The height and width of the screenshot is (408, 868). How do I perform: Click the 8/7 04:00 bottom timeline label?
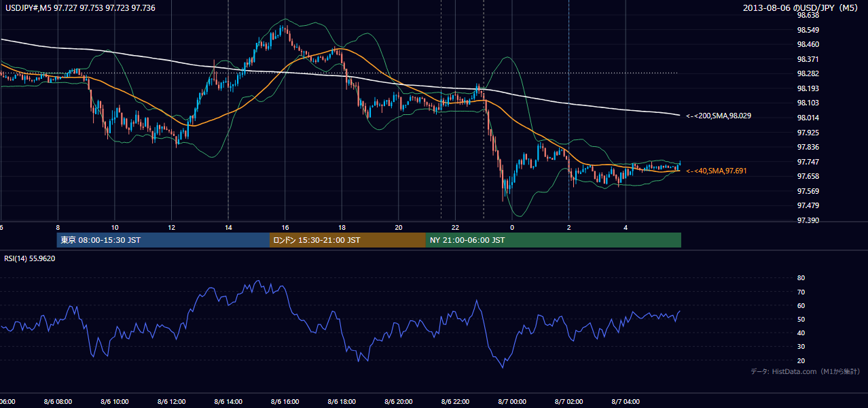point(626,402)
